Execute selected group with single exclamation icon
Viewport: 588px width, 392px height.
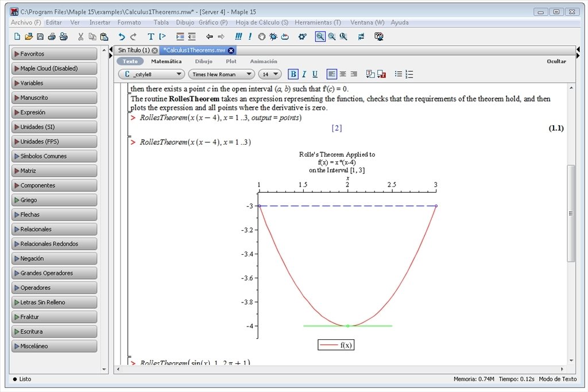click(x=250, y=36)
